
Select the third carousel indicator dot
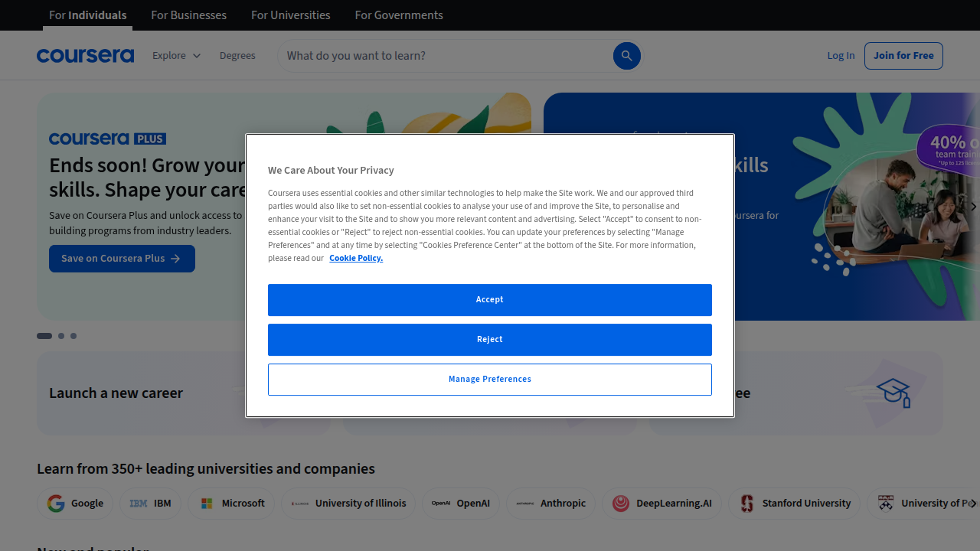coord(73,336)
